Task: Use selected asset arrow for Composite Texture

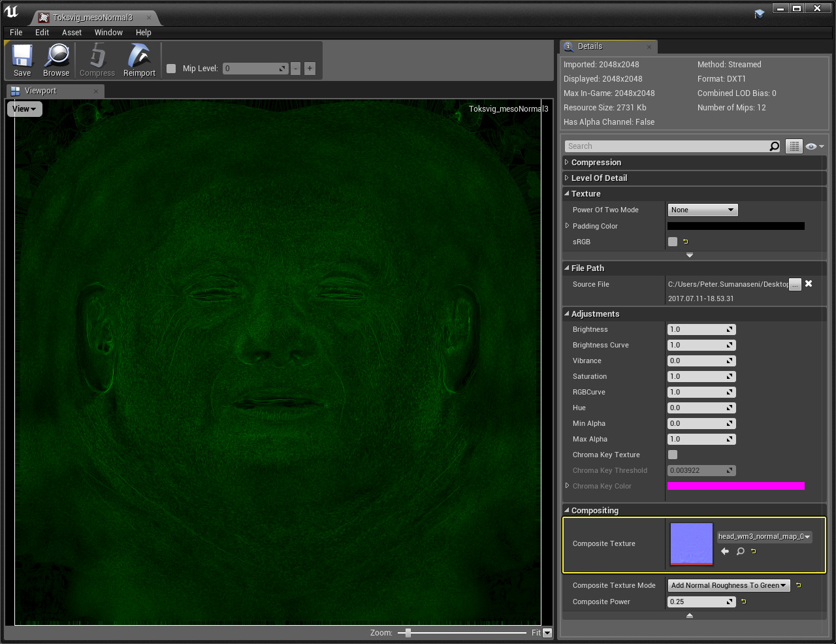Action: tap(725, 551)
